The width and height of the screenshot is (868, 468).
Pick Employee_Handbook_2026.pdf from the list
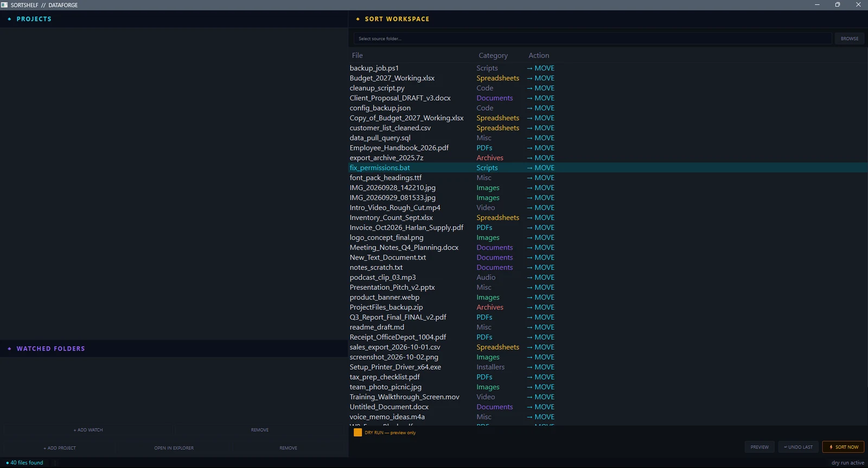tap(608, 148)
